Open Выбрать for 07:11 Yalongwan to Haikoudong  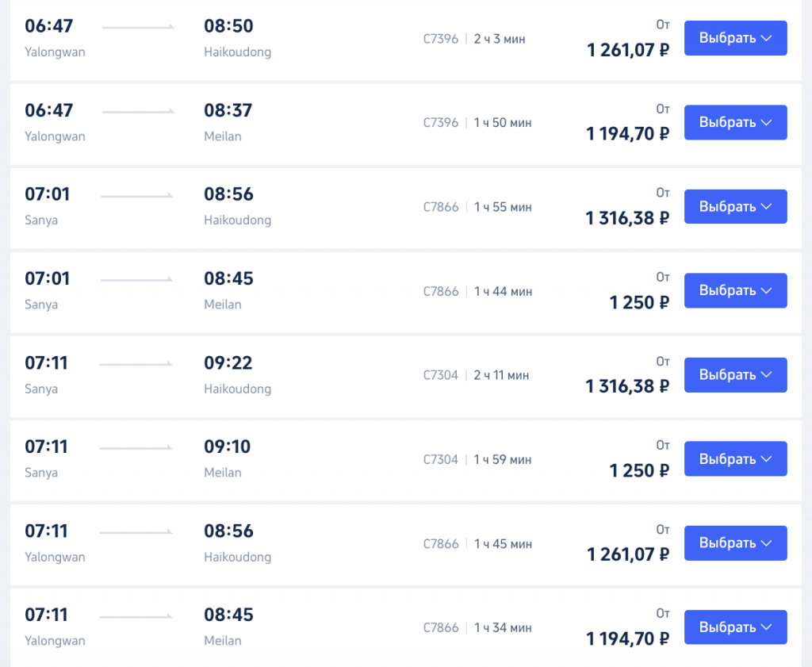735,543
